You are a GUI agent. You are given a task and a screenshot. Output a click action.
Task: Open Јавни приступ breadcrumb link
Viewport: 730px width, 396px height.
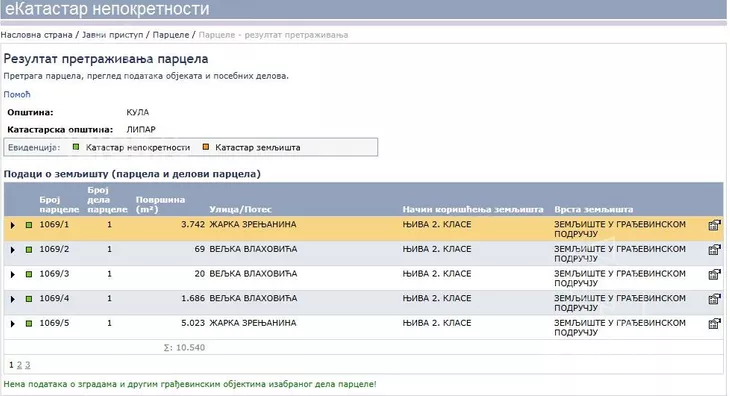(x=113, y=35)
